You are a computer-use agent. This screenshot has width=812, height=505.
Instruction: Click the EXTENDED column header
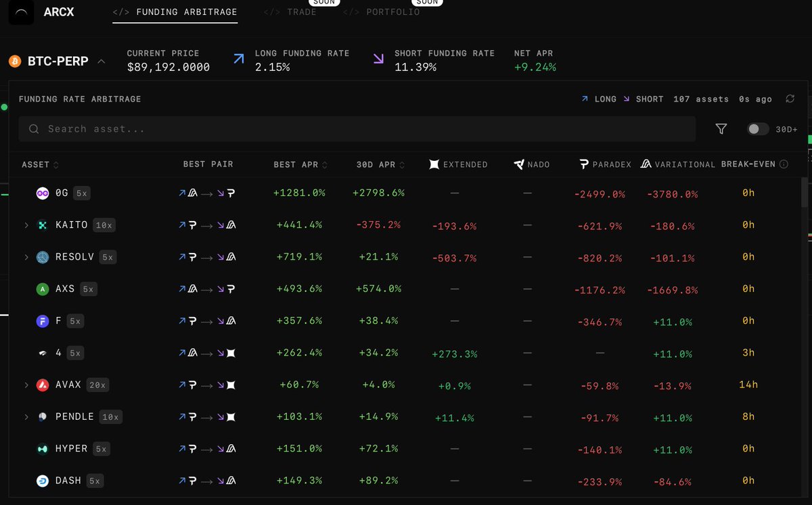click(458, 164)
